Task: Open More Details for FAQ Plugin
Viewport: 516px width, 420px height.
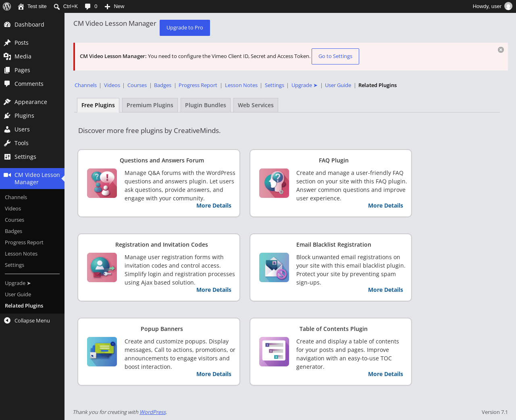Action: point(385,206)
